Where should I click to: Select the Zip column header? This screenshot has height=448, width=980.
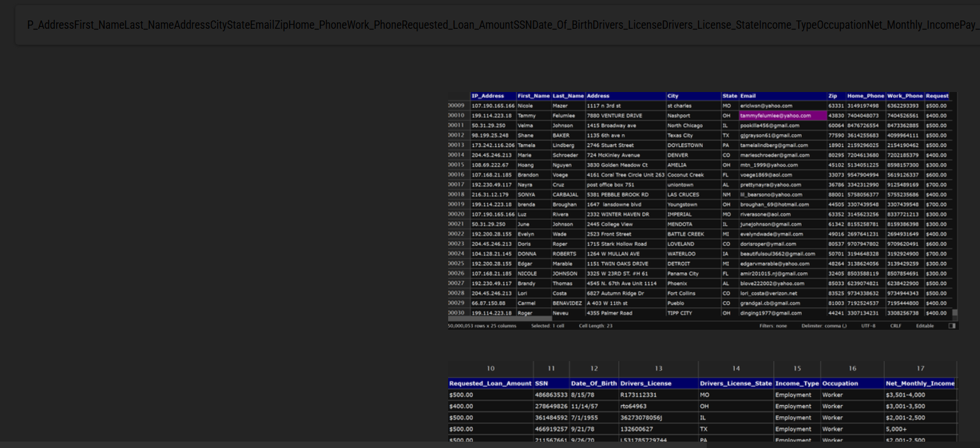click(833, 96)
